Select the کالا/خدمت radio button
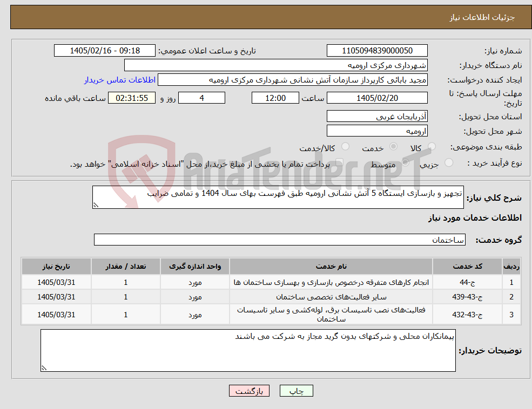 345,146
